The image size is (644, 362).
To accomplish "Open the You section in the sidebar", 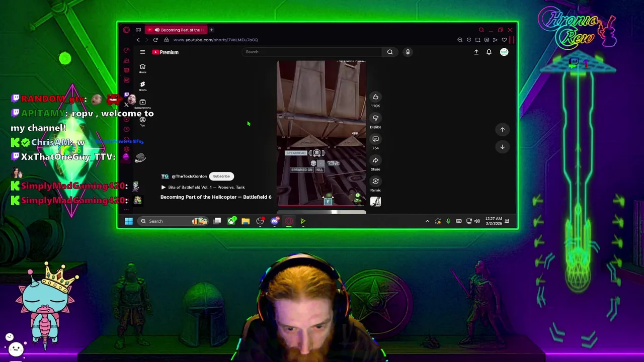I will (142, 121).
